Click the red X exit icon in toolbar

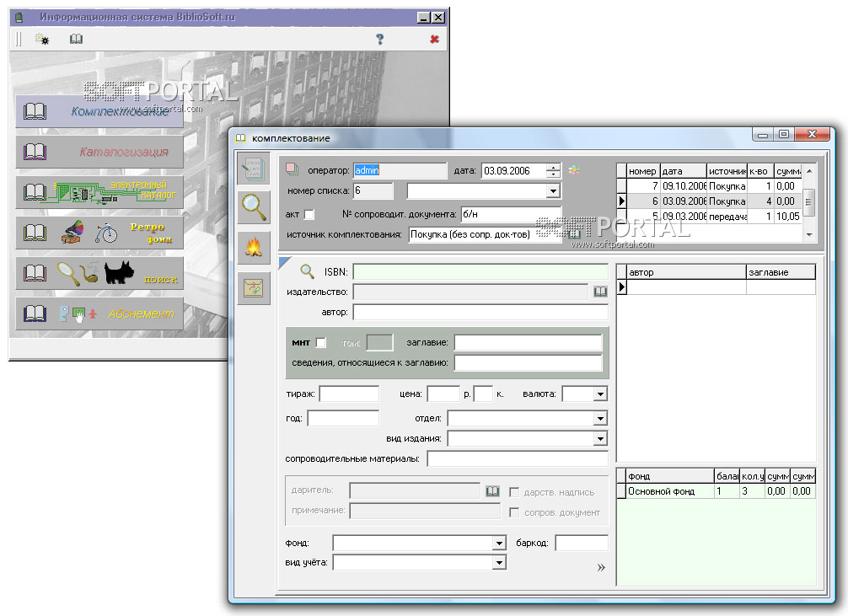pyautogui.click(x=434, y=39)
